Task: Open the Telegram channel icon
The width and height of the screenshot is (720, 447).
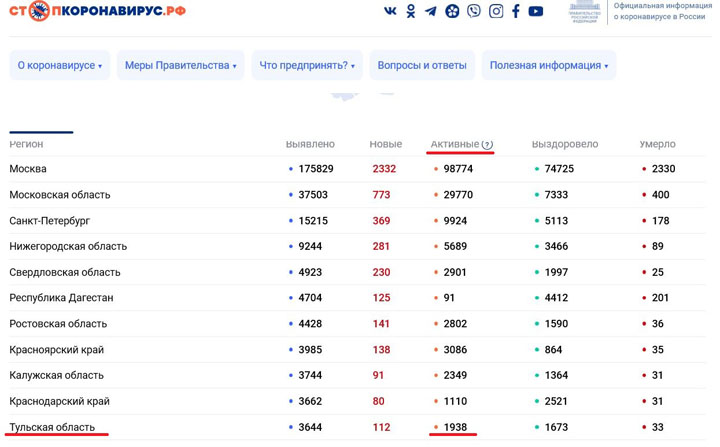Action: tap(430, 11)
